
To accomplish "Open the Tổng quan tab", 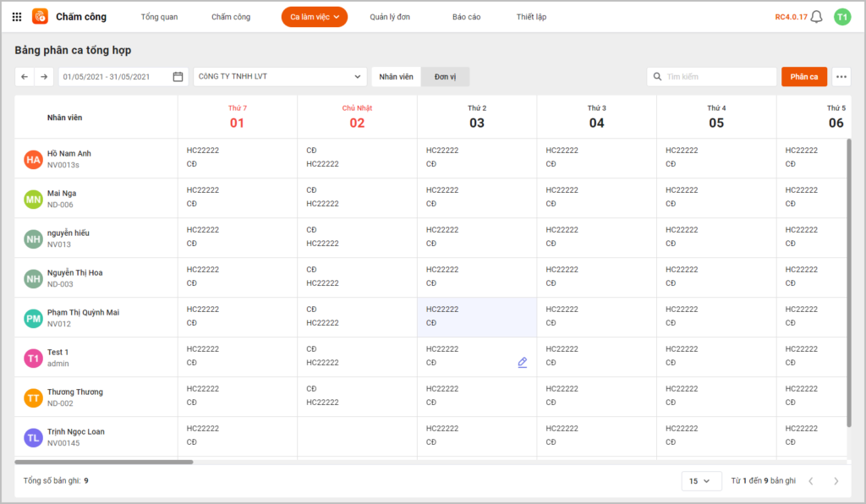I will click(159, 17).
